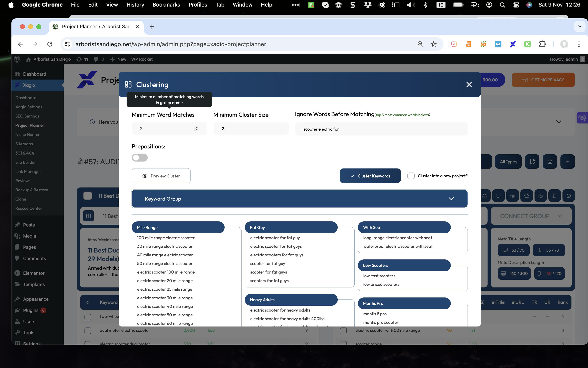Open Link Manager in sidebar
The image size is (588, 368).
click(28, 171)
